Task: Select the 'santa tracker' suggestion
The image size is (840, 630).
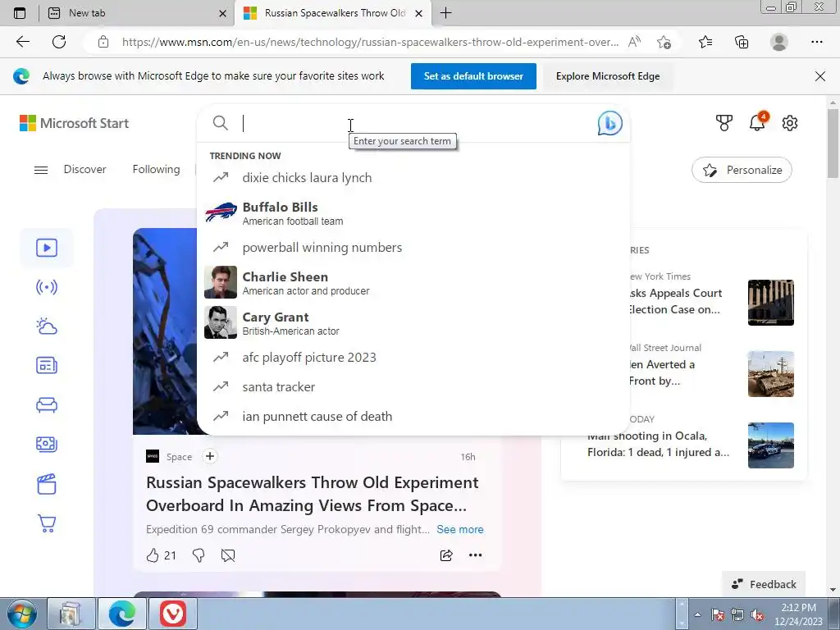Action: (413, 386)
